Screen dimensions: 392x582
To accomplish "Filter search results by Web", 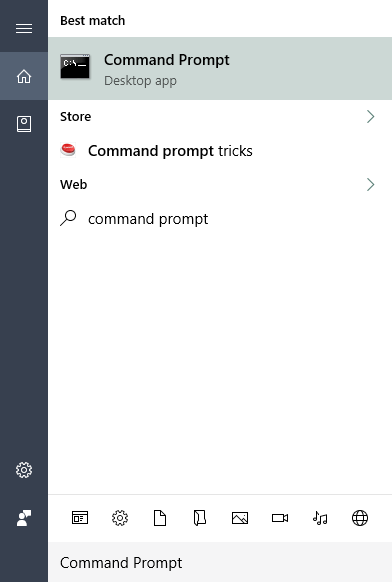I will pos(360,517).
